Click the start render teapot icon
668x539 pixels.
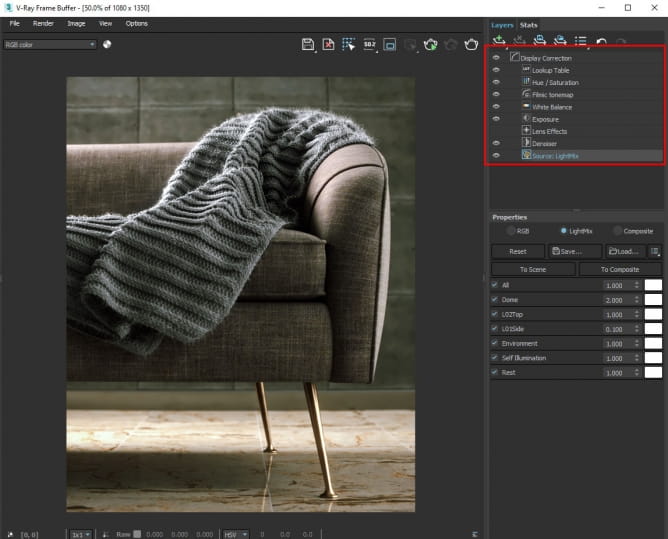471,44
